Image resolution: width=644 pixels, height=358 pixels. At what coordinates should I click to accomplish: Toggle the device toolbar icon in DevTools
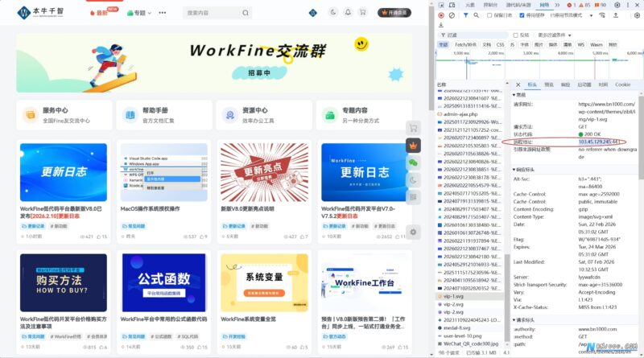pyautogui.click(x=452, y=5)
